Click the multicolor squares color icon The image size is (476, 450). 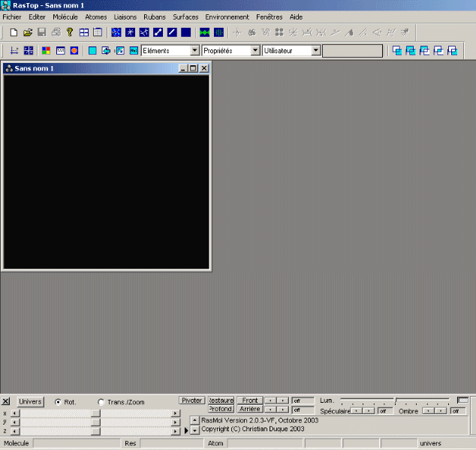(47, 51)
